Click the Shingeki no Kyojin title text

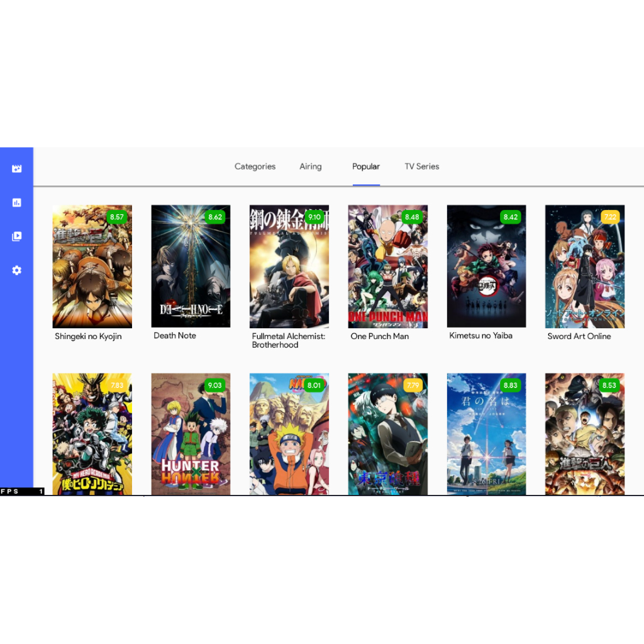[x=88, y=336]
